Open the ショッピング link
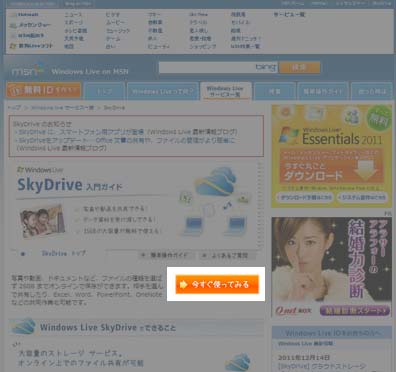The image size is (396, 372). (x=203, y=46)
